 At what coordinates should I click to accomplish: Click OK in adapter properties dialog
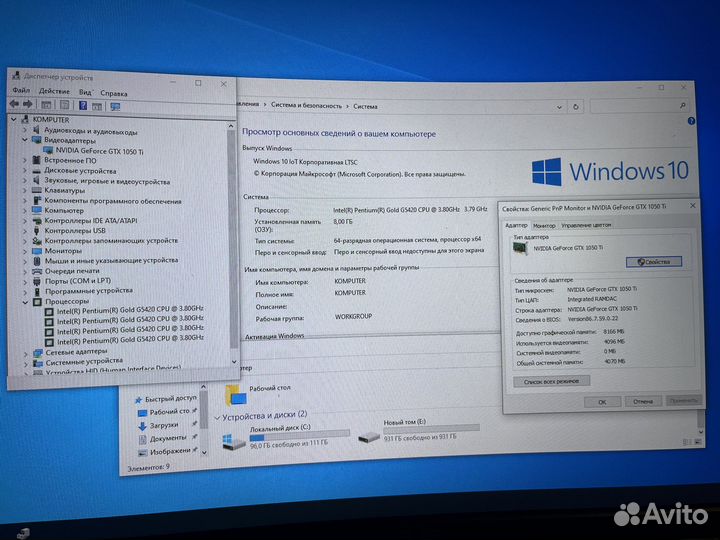point(602,402)
